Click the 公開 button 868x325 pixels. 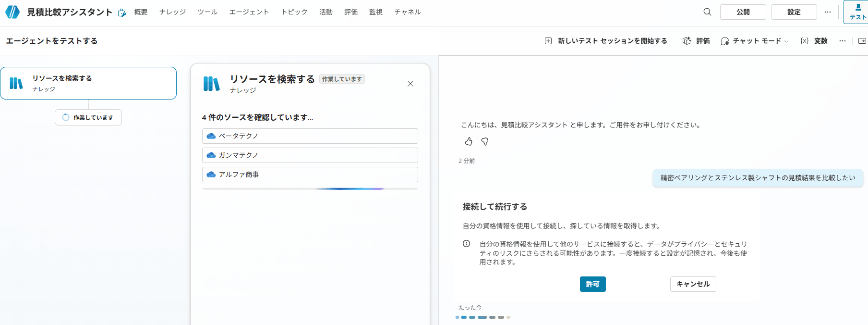click(x=743, y=12)
